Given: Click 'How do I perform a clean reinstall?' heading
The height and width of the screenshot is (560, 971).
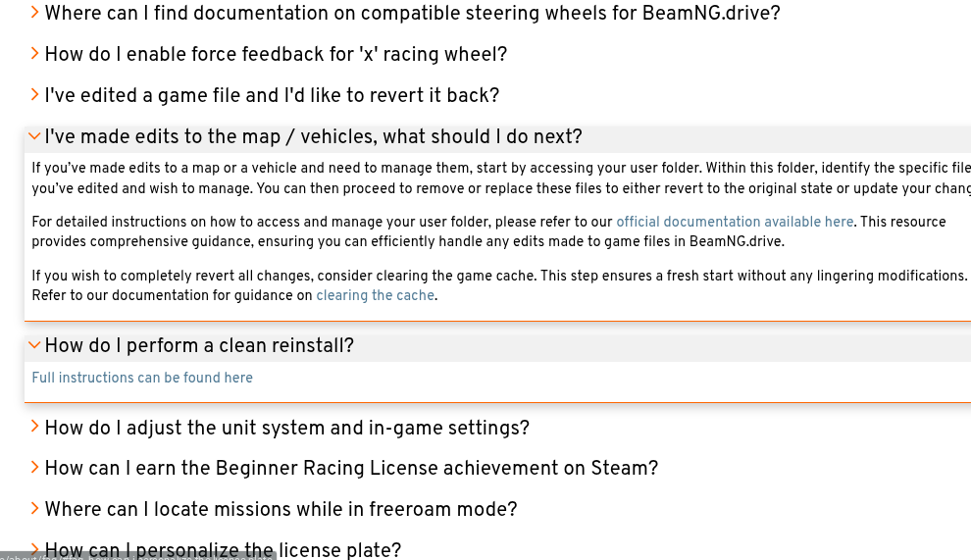Looking at the screenshot, I should coord(199,346).
